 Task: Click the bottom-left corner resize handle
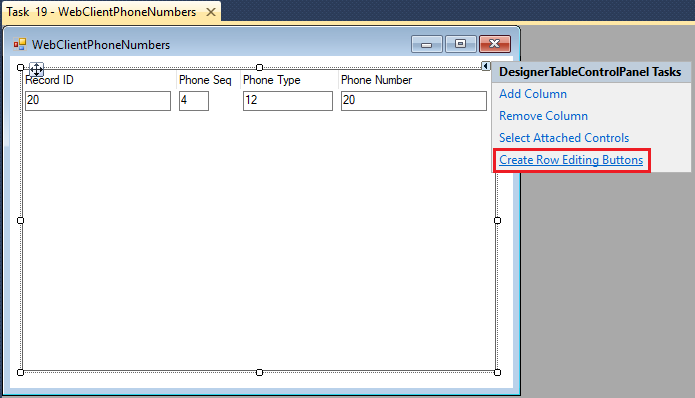click(20, 372)
